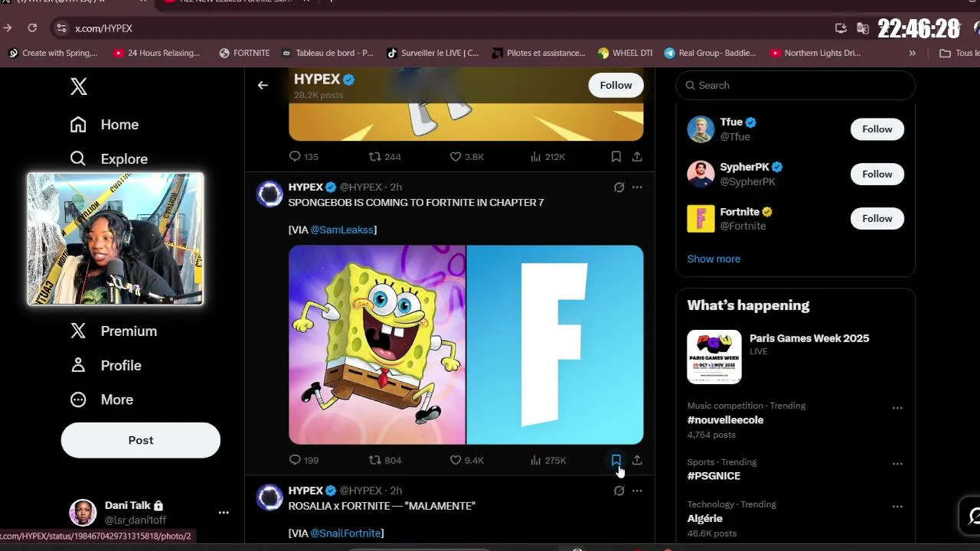Open the Real Group- Baddie bookmark

pos(710,53)
